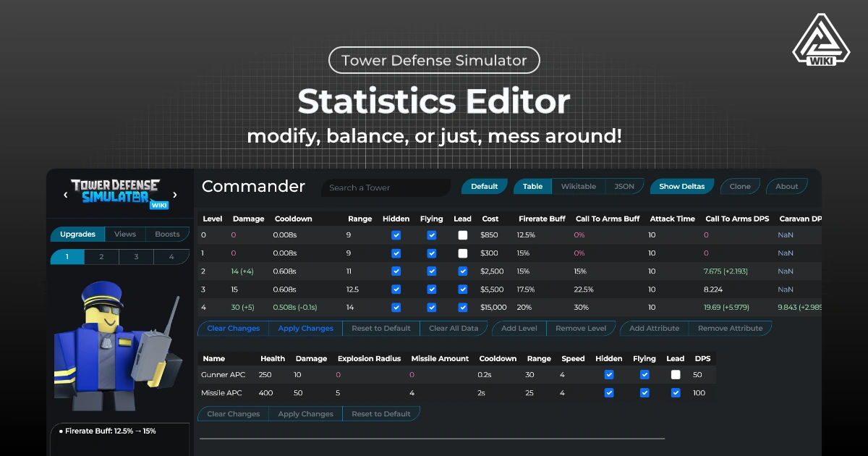The image size is (868, 456).
Task: Select the previous tower with left arrow
Action: point(66,194)
